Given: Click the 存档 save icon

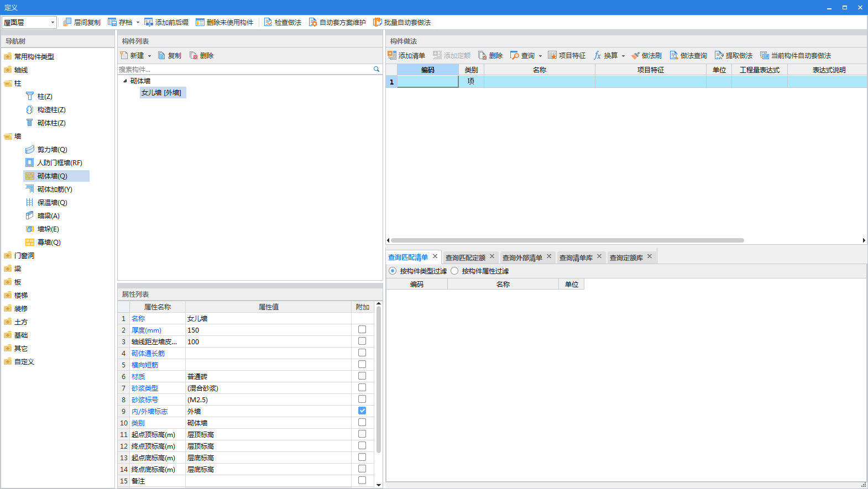Looking at the screenshot, I should (x=112, y=22).
